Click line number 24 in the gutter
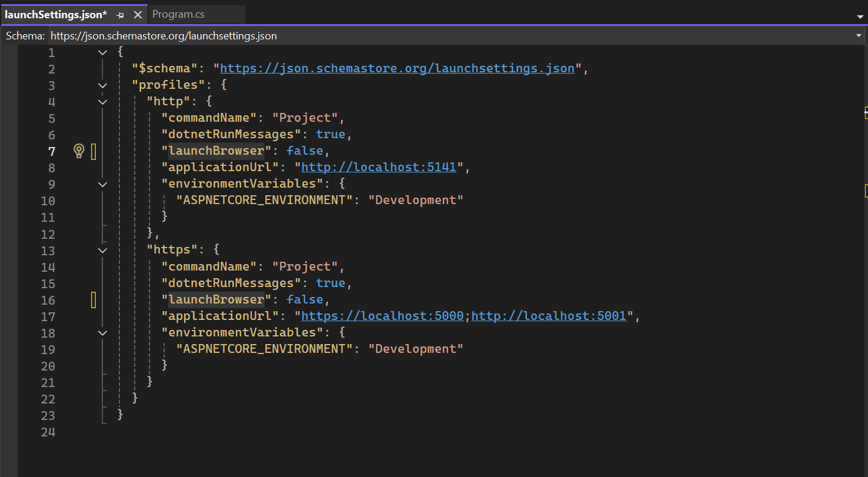Viewport: 868px width, 477px height. click(48, 432)
